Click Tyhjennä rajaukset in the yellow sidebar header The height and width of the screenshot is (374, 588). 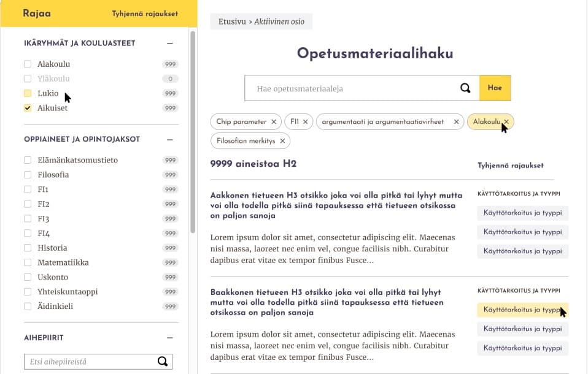pyautogui.click(x=144, y=12)
